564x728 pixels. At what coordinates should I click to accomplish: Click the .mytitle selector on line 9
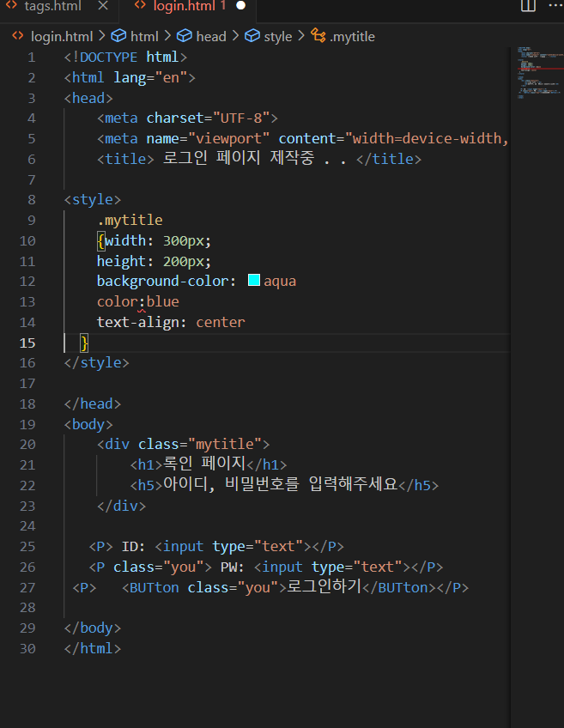coord(130,220)
